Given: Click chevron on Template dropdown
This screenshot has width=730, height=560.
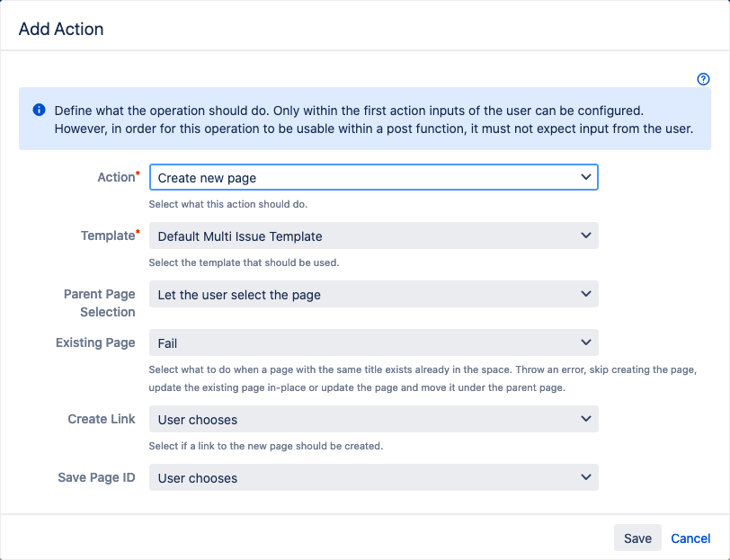Looking at the screenshot, I should pos(585,236).
